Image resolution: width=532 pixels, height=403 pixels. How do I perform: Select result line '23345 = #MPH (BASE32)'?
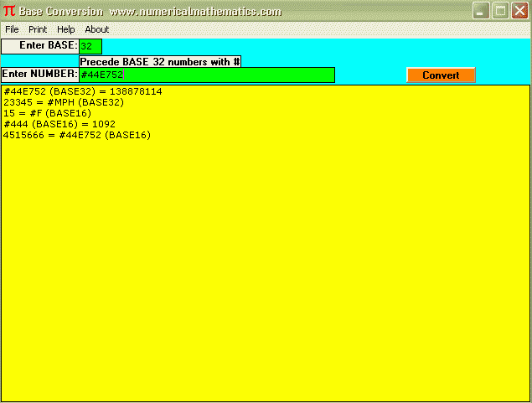(x=64, y=102)
